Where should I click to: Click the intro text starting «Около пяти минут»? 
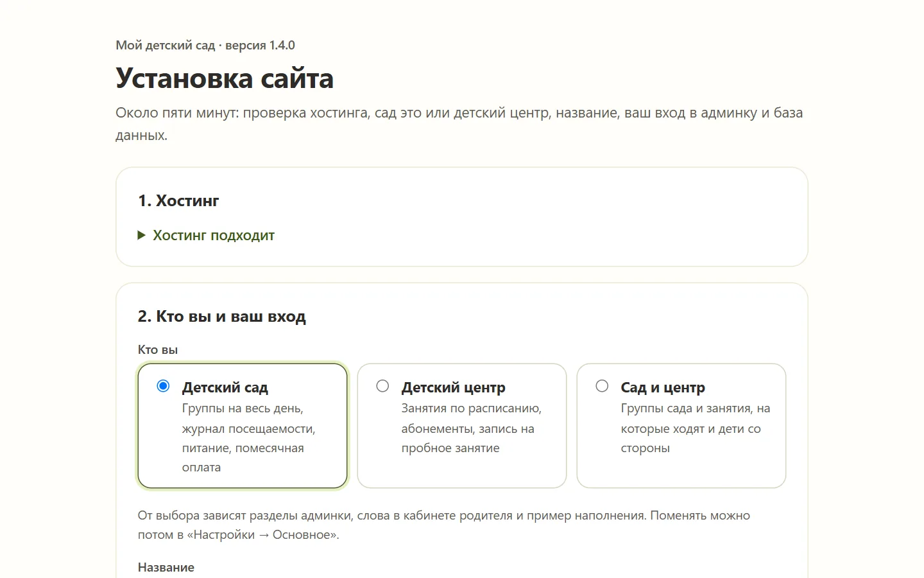click(459, 124)
